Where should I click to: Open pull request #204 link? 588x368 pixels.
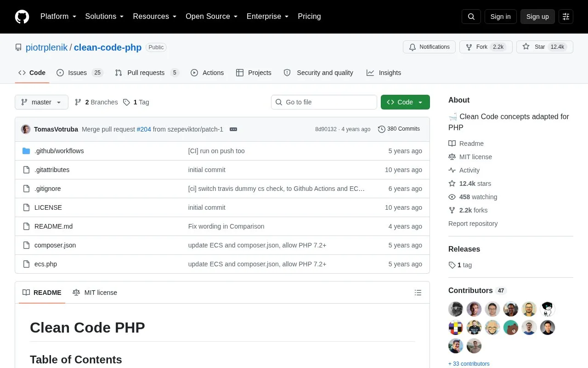(x=144, y=129)
